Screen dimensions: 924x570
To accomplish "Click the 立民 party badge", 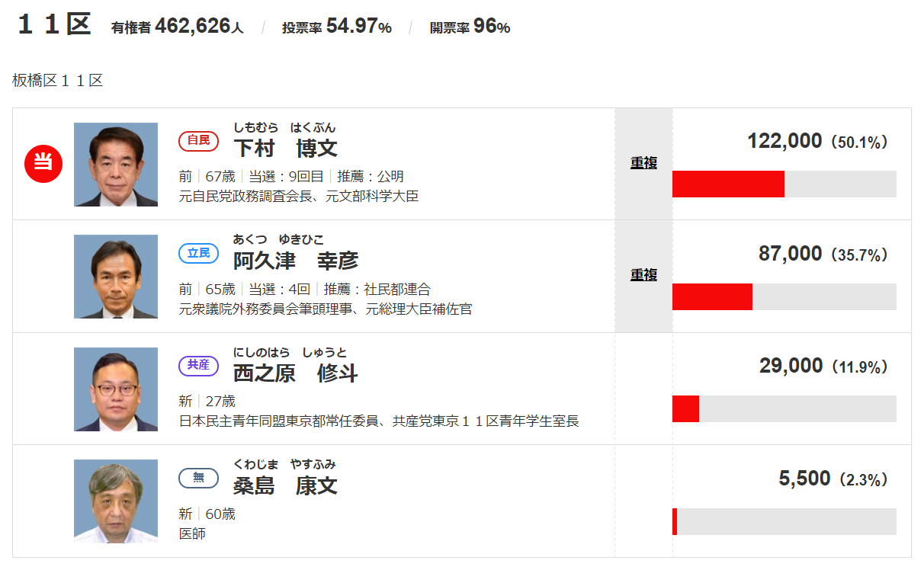I will pos(198,253).
